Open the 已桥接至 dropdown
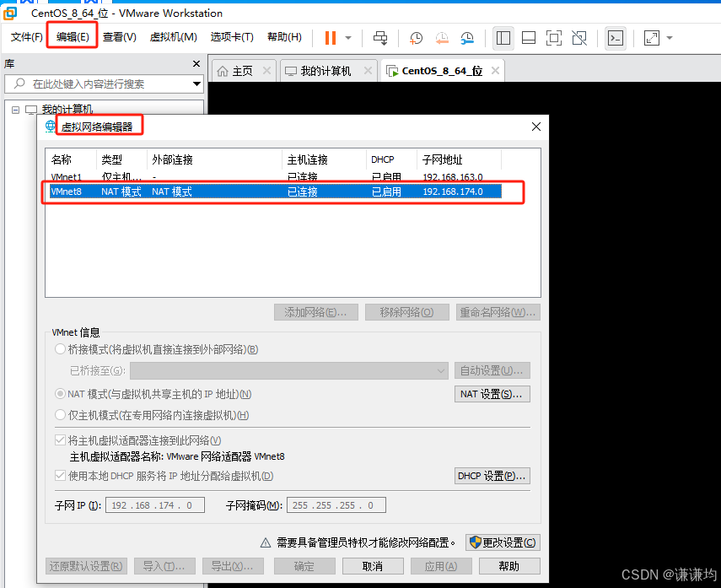The width and height of the screenshot is (721, 588). (289, 370)
